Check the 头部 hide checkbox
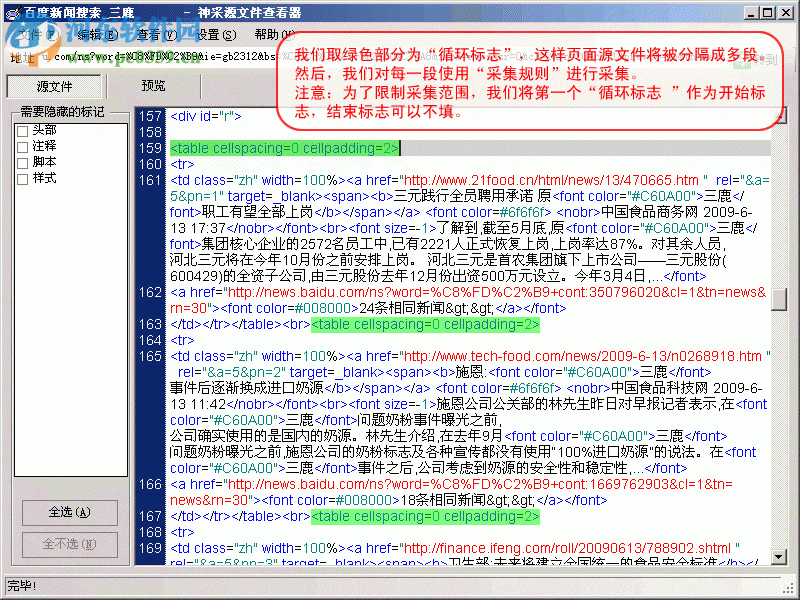Screen dimensions: 800x600 (22, 131)
